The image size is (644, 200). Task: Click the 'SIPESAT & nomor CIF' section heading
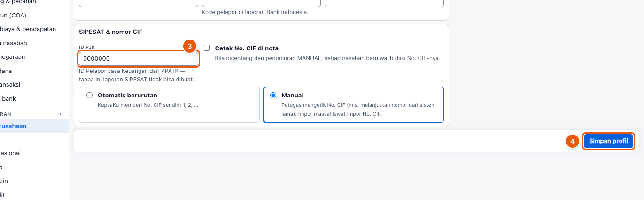point(110,32)
